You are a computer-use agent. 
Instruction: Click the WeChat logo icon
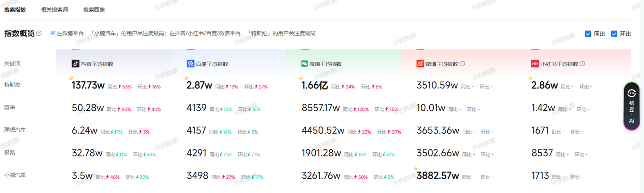point(305,64)
